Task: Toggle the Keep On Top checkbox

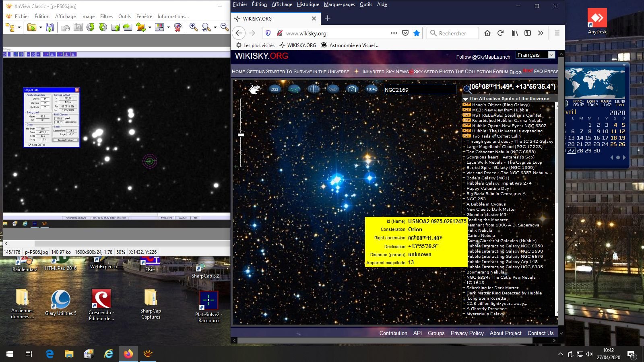Action: point(30,144)
